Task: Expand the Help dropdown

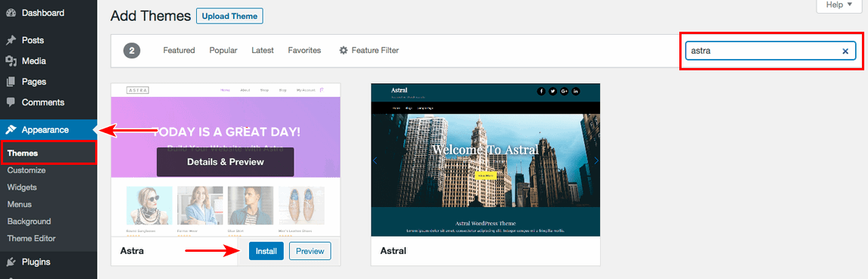Action: (x=840, y=5)
